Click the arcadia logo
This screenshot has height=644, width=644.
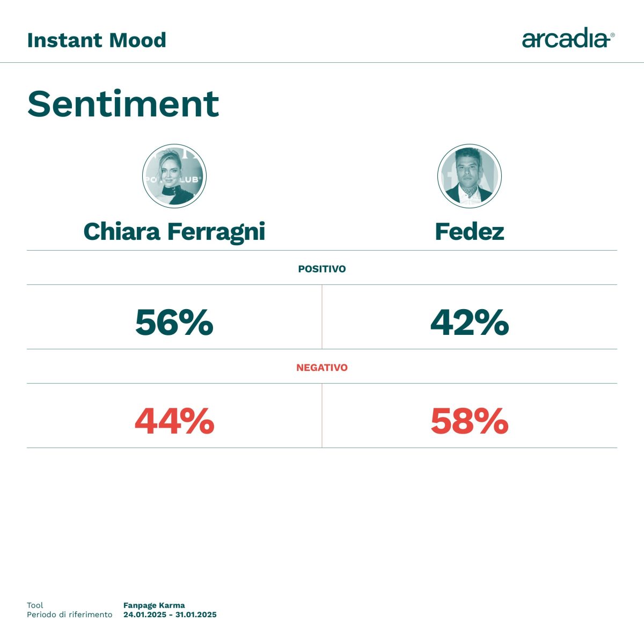point(565,39)
